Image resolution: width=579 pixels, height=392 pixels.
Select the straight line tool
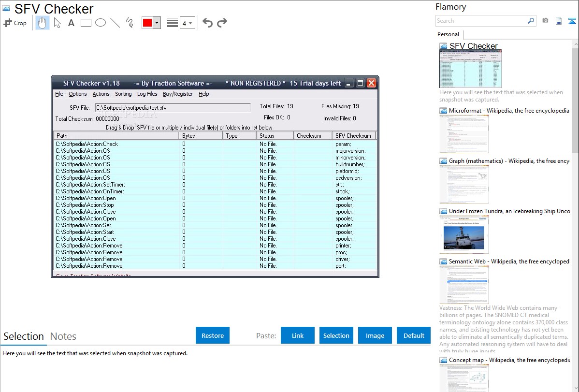(115, 23)
